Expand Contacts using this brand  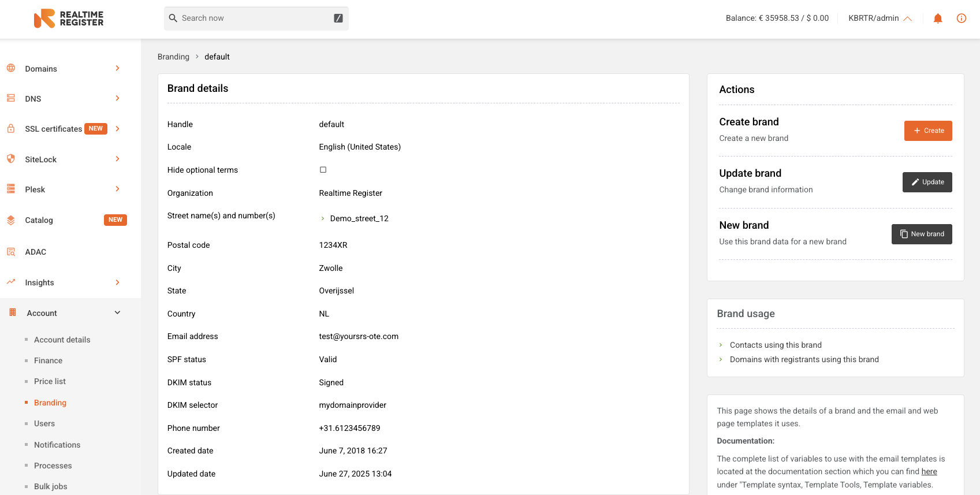pos(776,345)
